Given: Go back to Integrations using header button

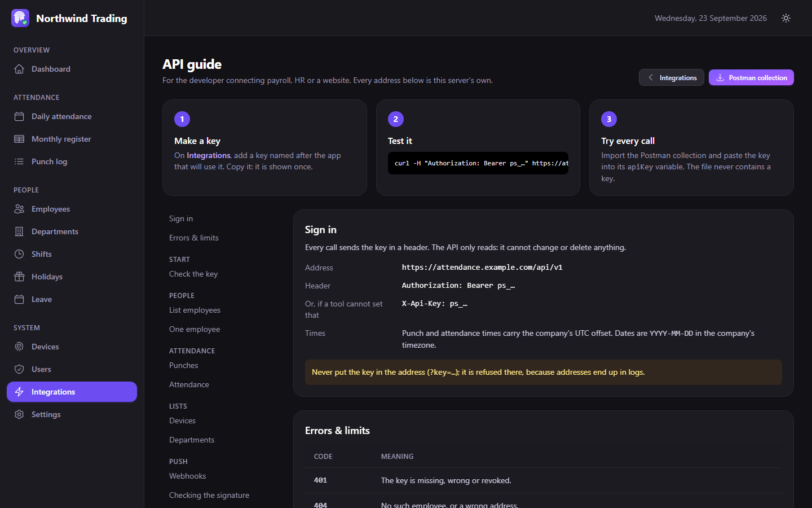Looking at the screenshot, I should 672,77.
